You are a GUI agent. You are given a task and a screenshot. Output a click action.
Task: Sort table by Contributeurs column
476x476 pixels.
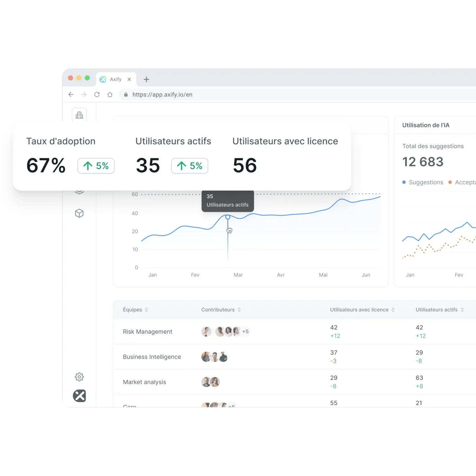click(x=221, y=310)
